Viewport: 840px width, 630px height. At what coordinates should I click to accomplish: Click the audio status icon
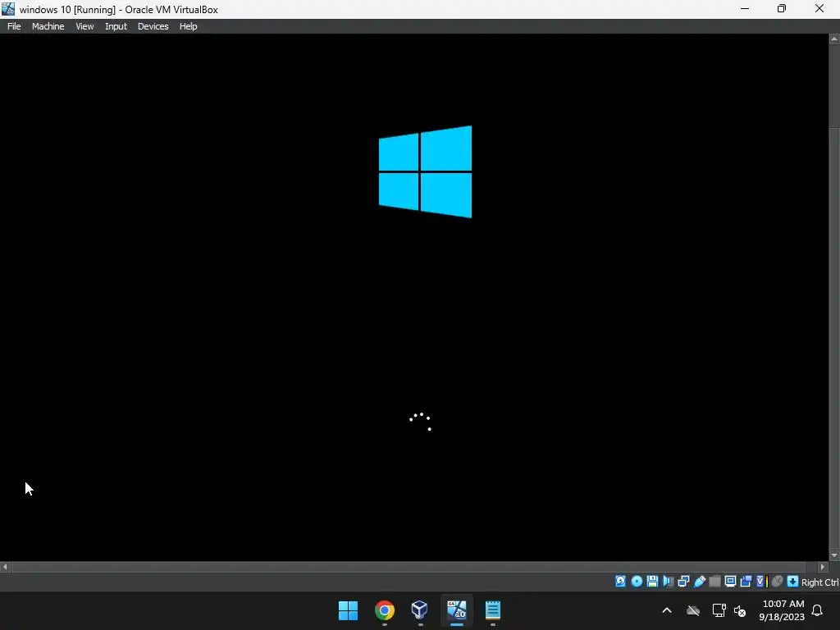(668, 582)
